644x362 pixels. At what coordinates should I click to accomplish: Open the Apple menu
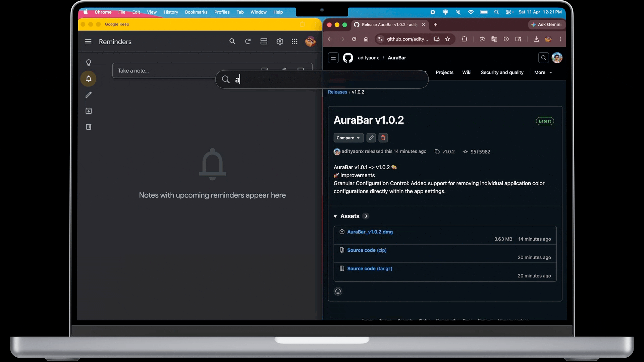[86, 12]
